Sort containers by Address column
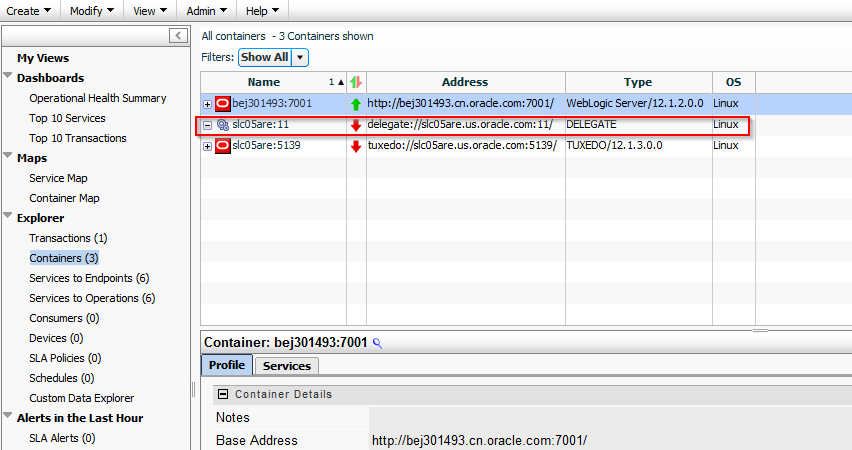 465,82
